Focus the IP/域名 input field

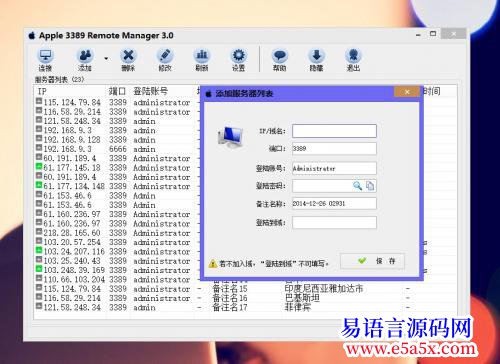tap(334, 131)
